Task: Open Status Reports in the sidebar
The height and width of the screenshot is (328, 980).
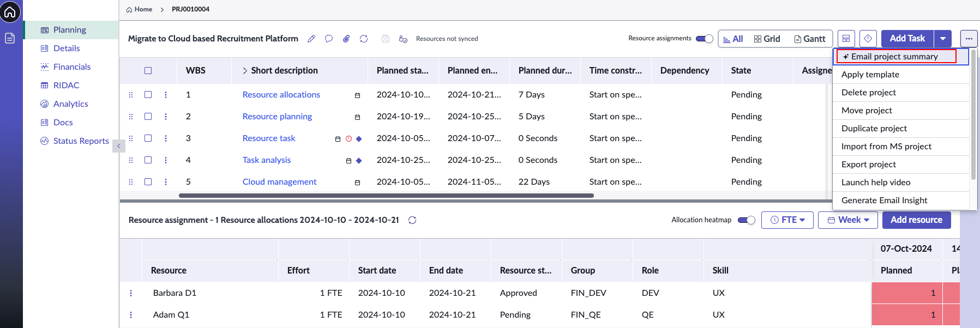Action: (x=81, y=141)
